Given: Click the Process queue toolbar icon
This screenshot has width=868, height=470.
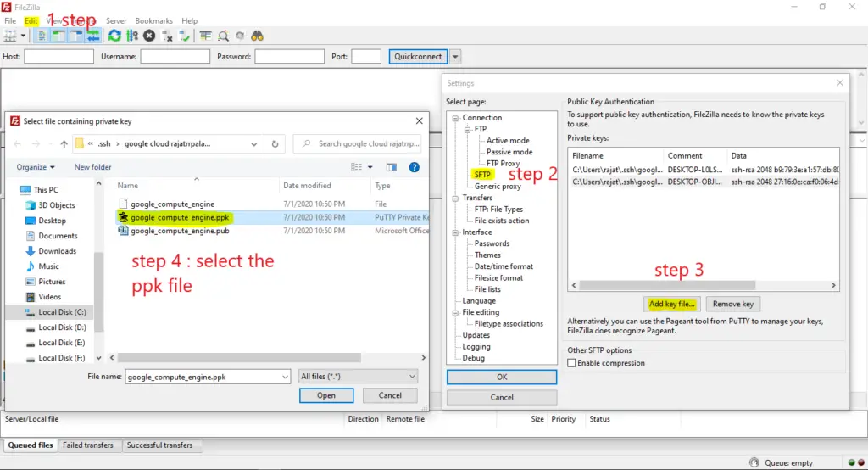Looking at the screenshot, I should [131, 36].
